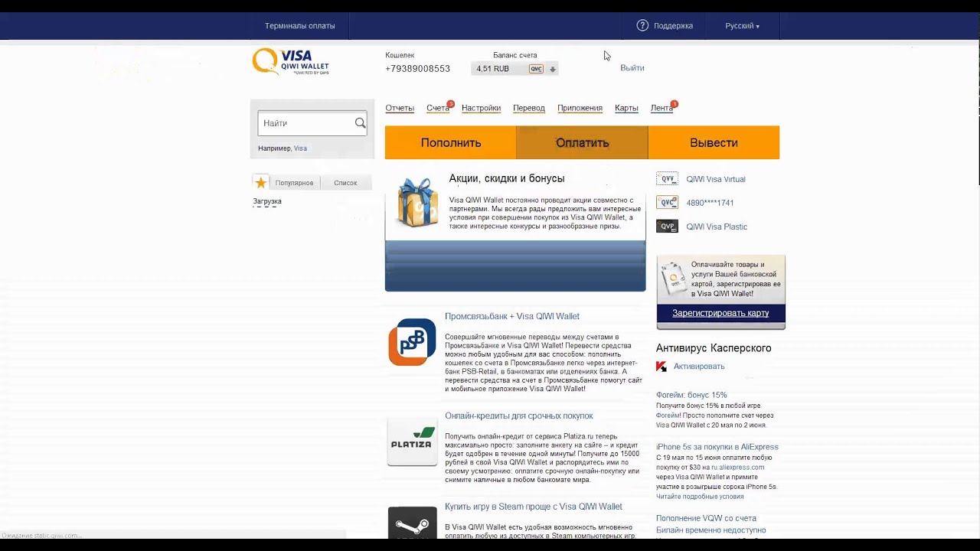Open the Поддержка link
Image resolution: width=980 pixels, height=551 pixels.
673,26
